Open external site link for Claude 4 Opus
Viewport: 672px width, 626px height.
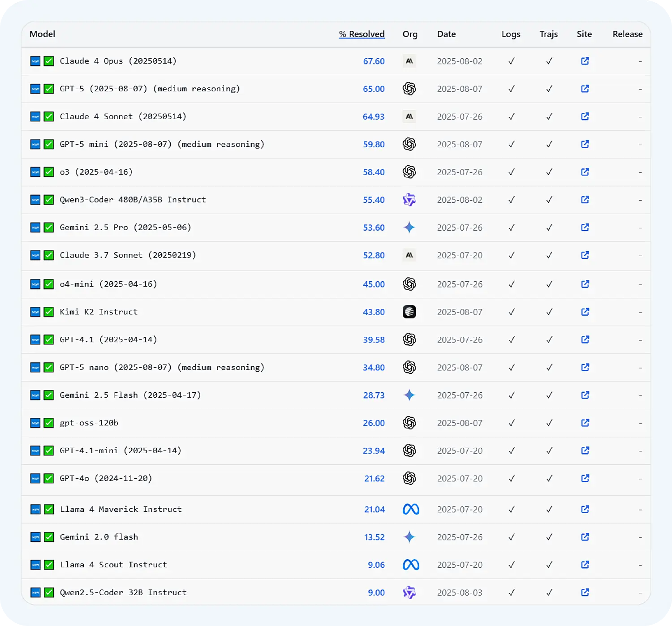coord(585,61)
